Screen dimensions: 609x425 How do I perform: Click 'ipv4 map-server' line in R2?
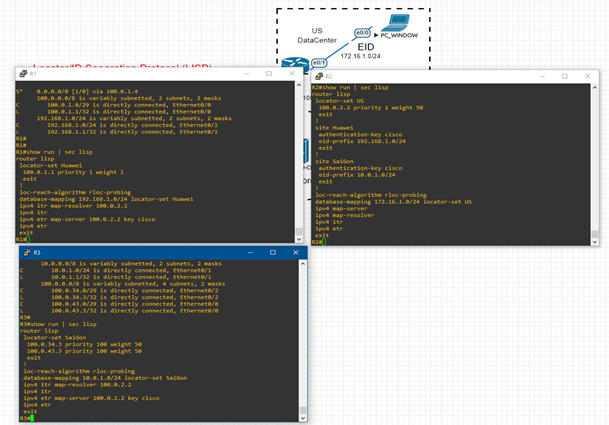(341, 209)
